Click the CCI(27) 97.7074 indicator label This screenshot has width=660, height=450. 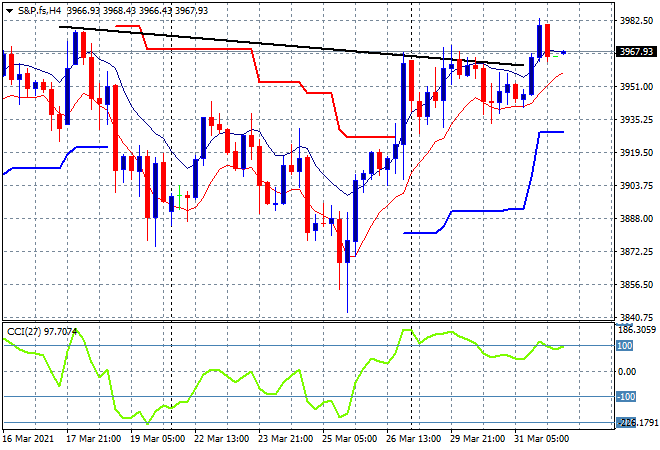tap(42, 332)
